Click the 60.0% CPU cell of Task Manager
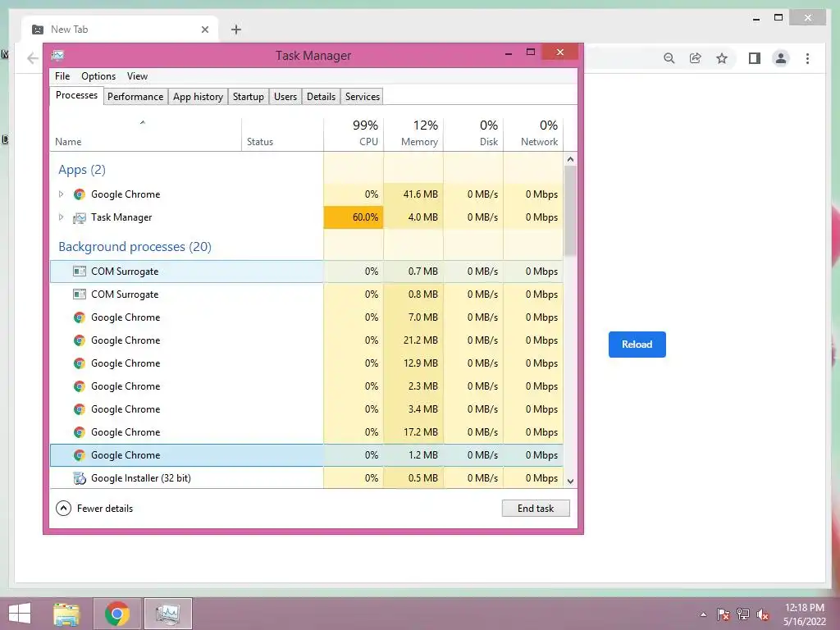The height and width of the screenshot is (630, 840). click(354, 217)
